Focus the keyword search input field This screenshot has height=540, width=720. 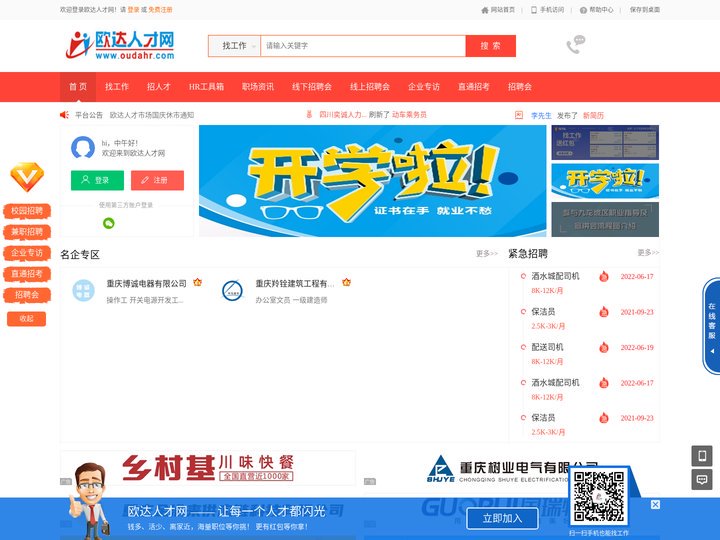point(363,46)
